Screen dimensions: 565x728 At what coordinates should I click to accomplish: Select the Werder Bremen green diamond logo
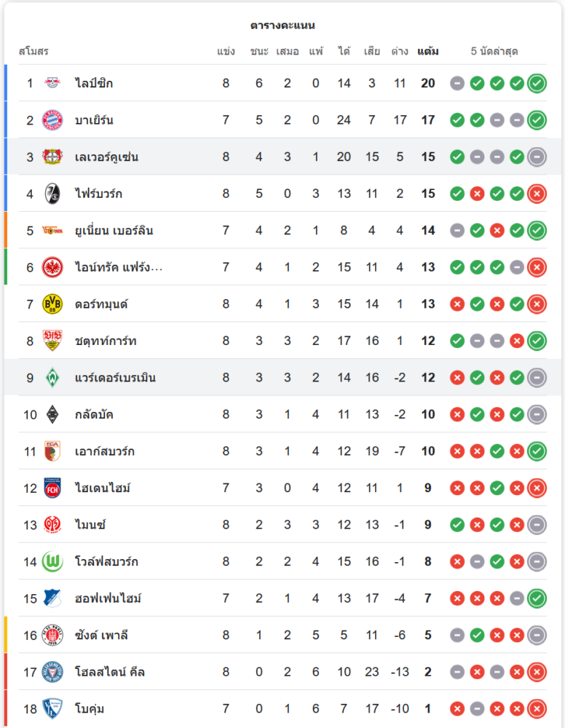(x=52, y=378)
